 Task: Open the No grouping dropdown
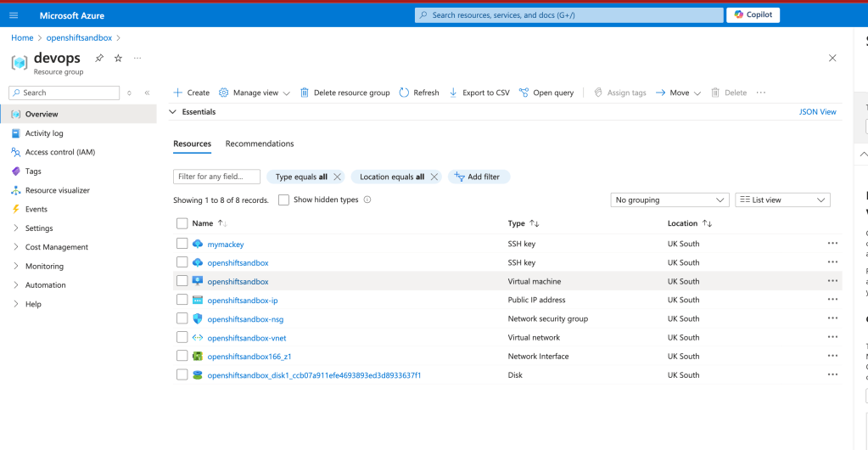tap(669, 200)
